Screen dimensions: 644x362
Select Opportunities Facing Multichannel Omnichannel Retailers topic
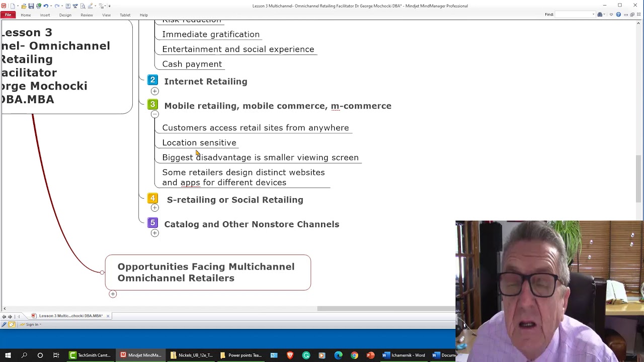208,273
